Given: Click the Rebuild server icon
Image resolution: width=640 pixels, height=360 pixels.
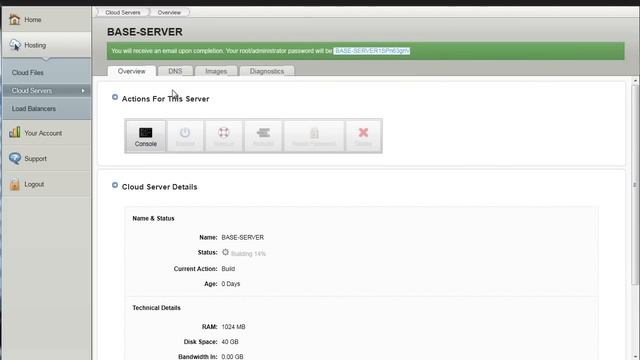Looking at the screenshot, I should [x=263, y=136].
